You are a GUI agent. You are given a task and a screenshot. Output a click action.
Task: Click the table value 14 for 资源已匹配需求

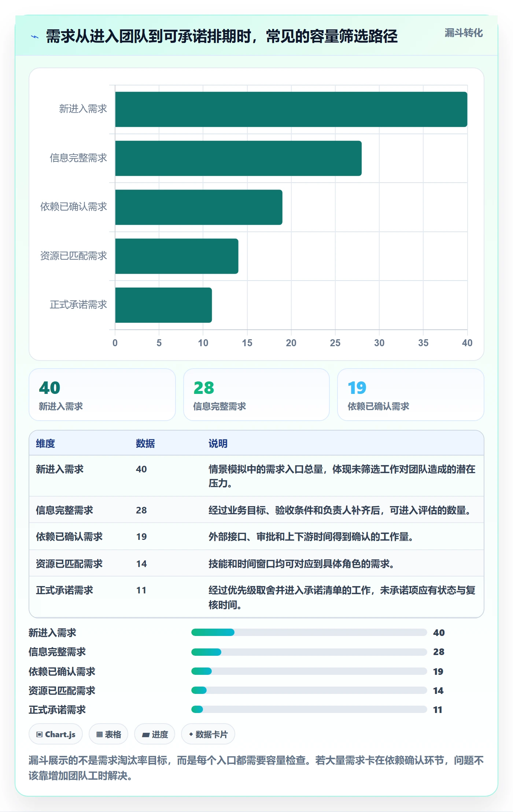click(141, 564)
